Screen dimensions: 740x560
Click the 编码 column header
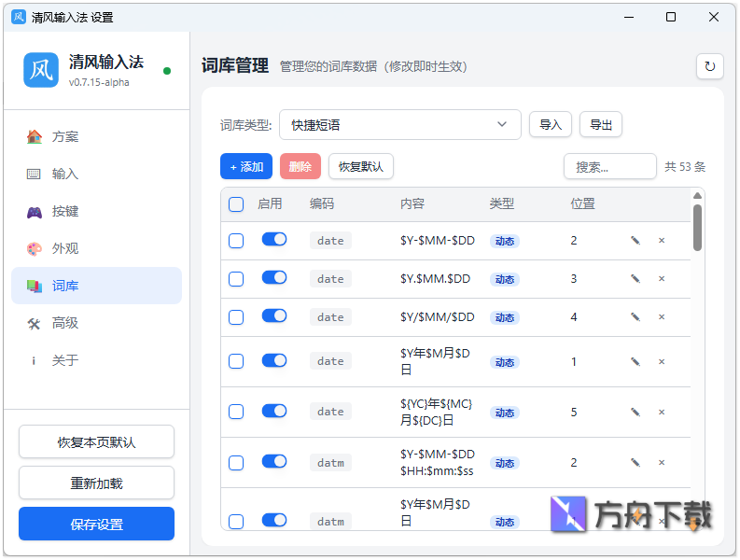322,204
